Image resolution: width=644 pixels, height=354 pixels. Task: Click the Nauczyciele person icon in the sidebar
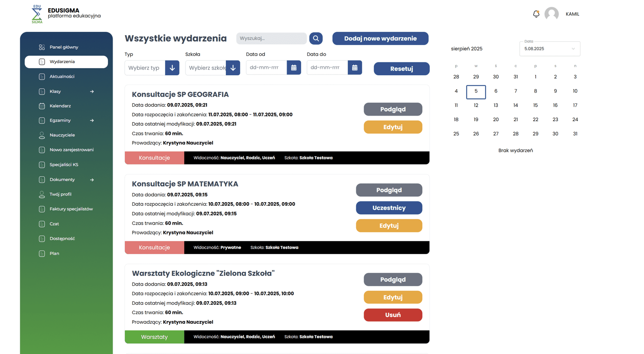pos(42,135)
